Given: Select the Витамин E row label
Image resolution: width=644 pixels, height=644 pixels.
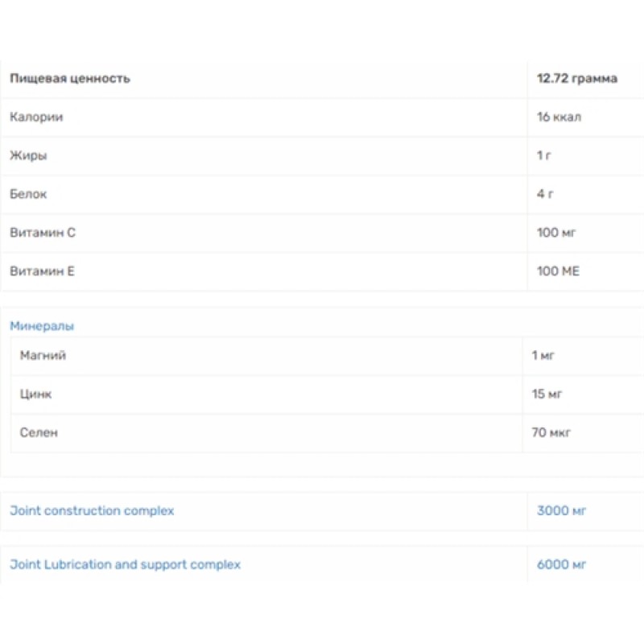Looking at the screenshot, I should tap(42, 271).
